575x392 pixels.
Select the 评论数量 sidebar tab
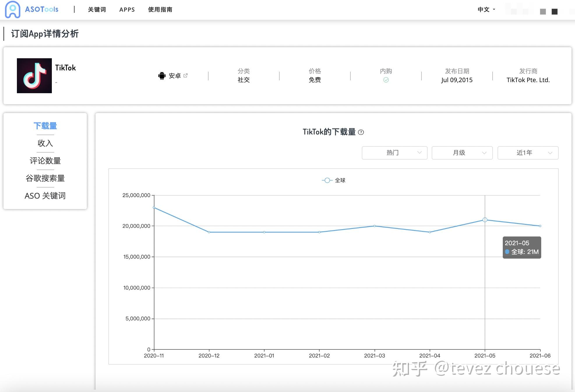(45, 161)
